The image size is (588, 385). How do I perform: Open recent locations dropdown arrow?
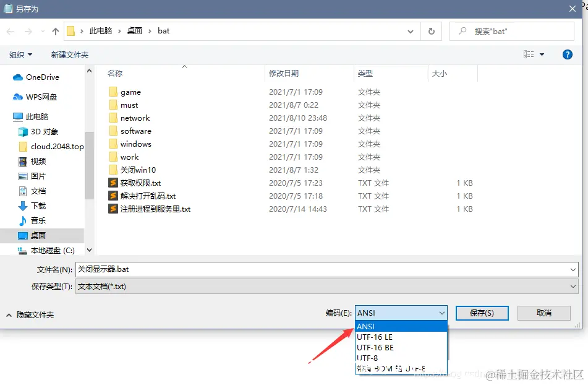point(43,31)
